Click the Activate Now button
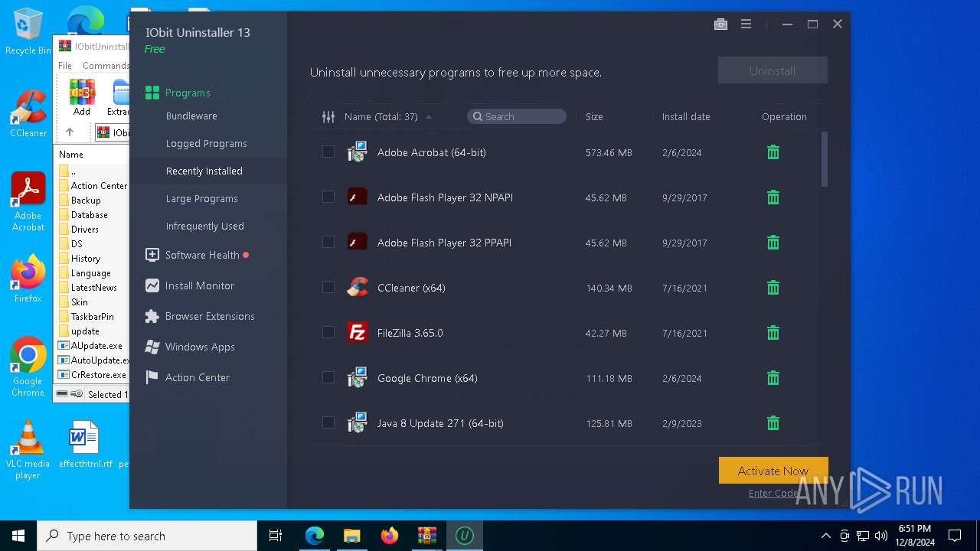This screenshot has width=980, height=551. [x=773, y=471]
